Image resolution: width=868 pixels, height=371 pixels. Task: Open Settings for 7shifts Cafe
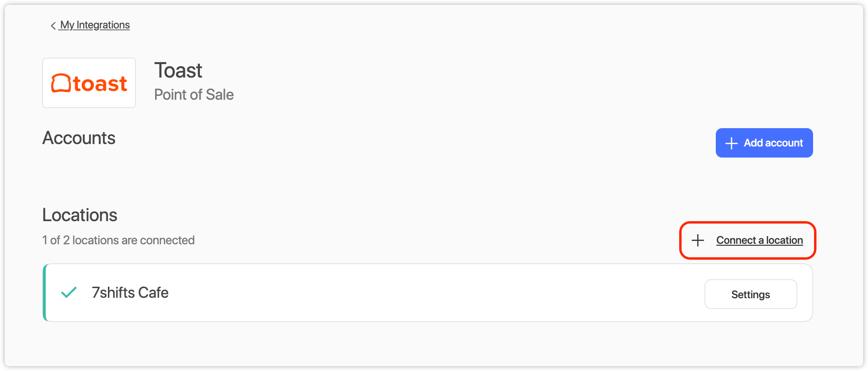(x=750, y=294)
